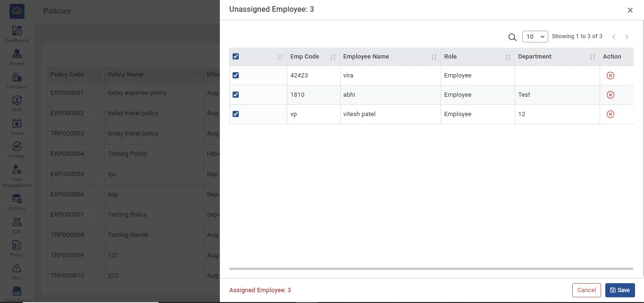Go to next page of employees
This screenshot has height=303, width=644.
click(x=627, y=37)
